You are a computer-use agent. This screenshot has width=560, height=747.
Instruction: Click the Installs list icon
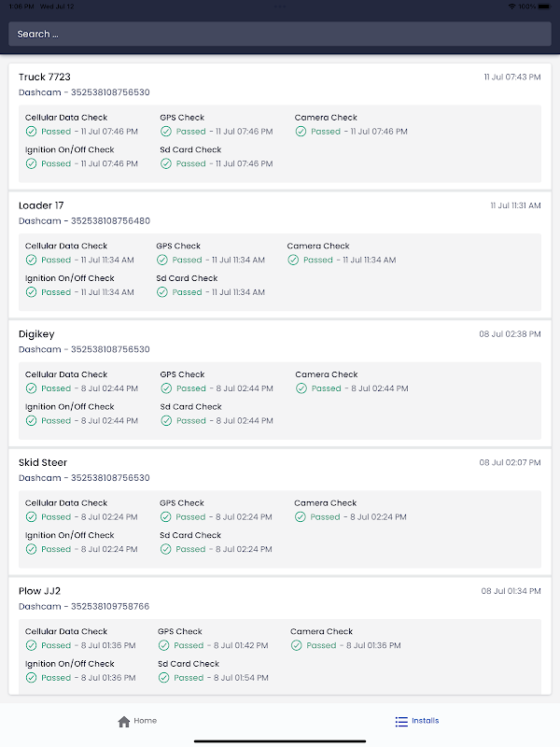401,721
